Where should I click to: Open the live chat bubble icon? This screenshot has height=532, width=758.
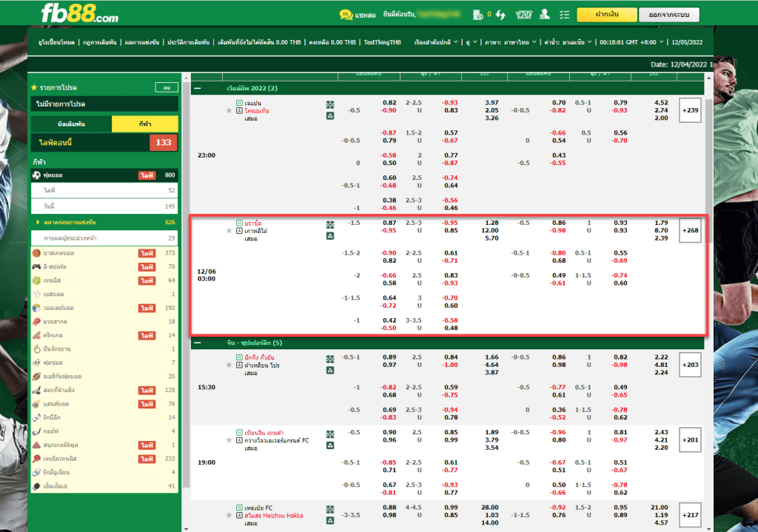346,14
